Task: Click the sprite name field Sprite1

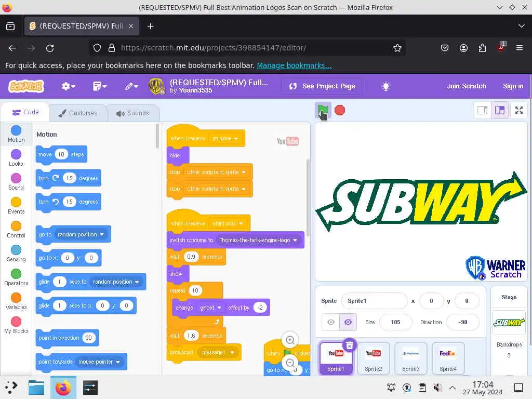Action: [x=374, y=301]
